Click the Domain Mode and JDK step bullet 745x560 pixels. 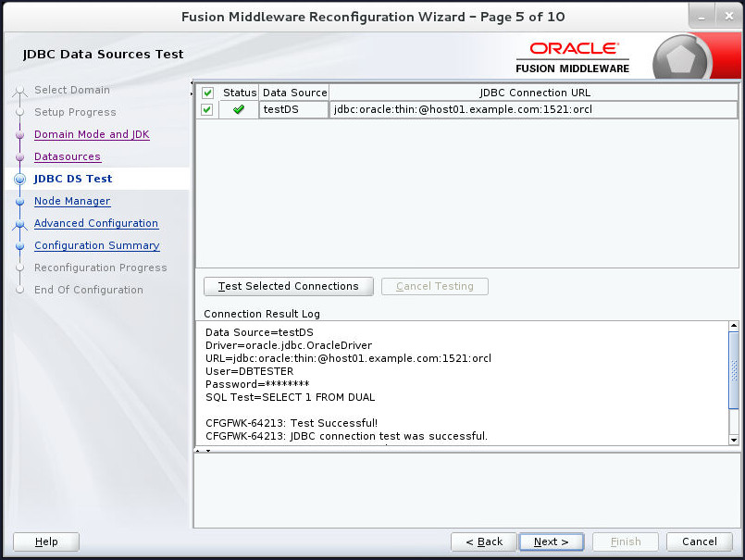(x=20, y=135)
